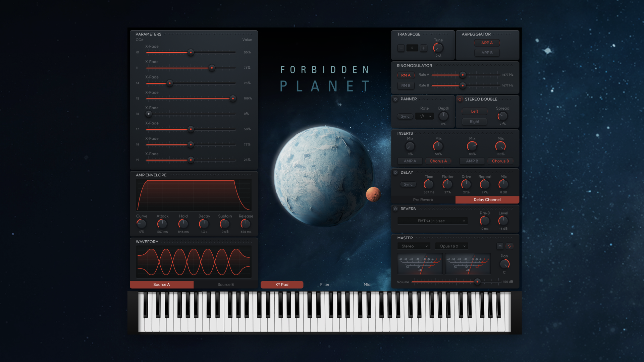Select the Pre Reverb tab in Delay
Image resolution: width=644 pixels, height=362 pixels.
(423, 199)
